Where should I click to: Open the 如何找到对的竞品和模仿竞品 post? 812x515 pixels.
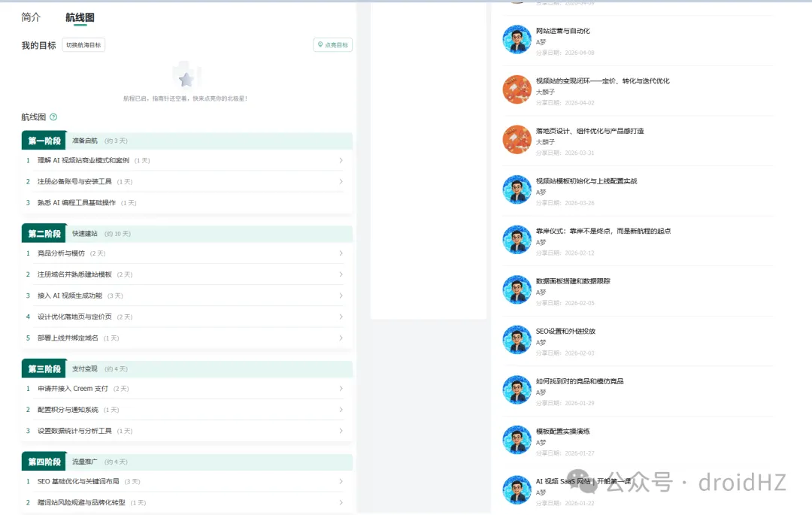pyautogui.click(x=579, y=381)
